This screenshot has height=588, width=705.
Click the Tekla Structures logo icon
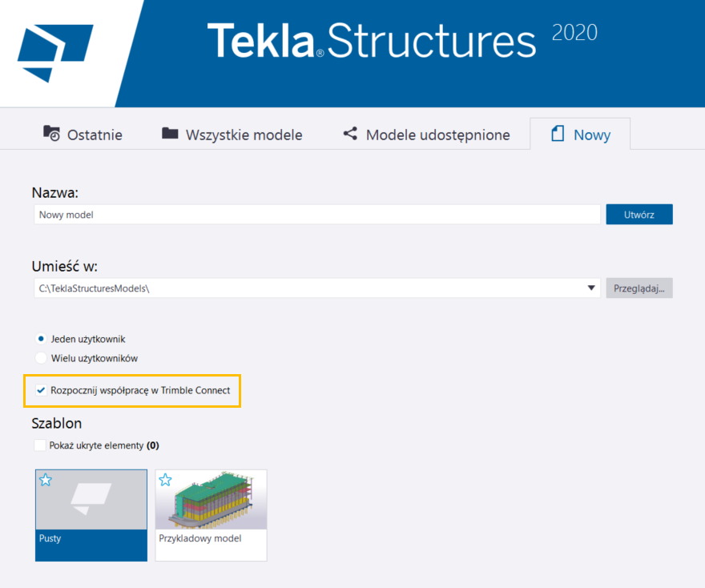click(x=55, y=53)
